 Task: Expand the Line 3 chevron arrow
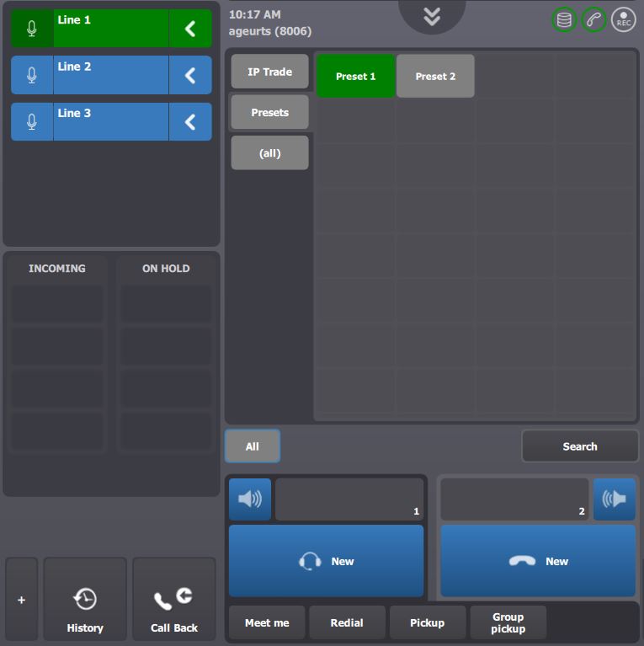click(x=190, y=121)
